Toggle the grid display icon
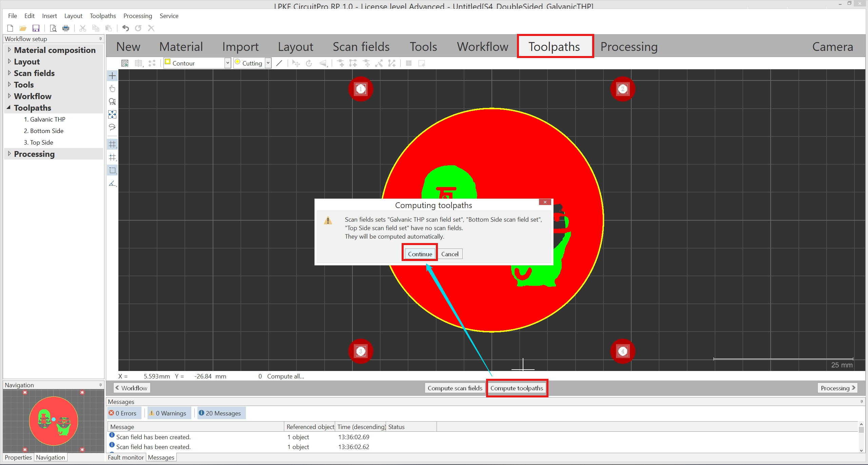868x465 pixels. (112, 144)
